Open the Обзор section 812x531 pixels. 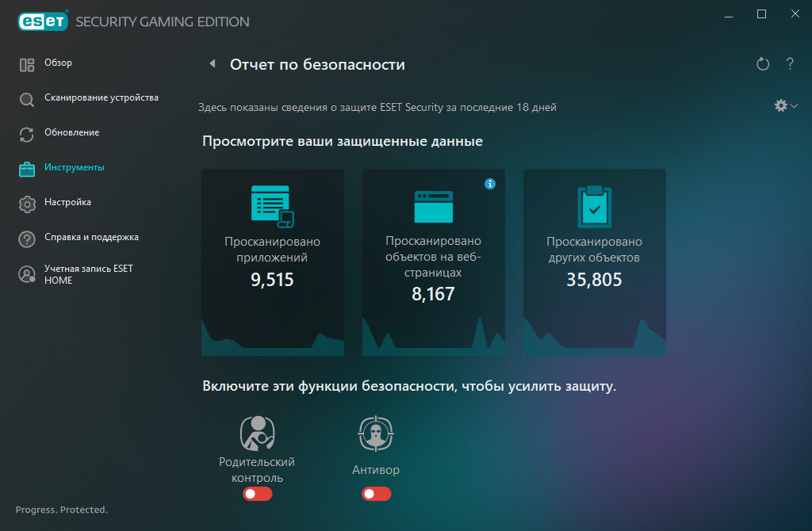pos(58,63)
